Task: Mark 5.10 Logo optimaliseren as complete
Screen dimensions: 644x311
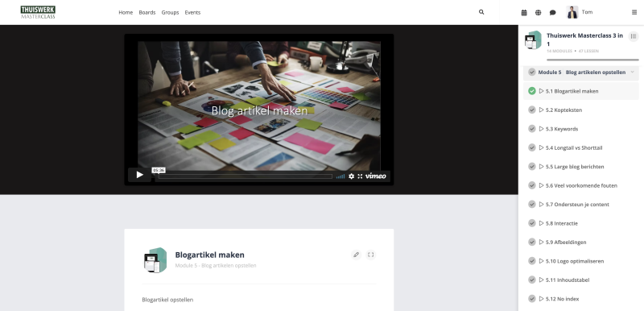Action: [532, 261]
